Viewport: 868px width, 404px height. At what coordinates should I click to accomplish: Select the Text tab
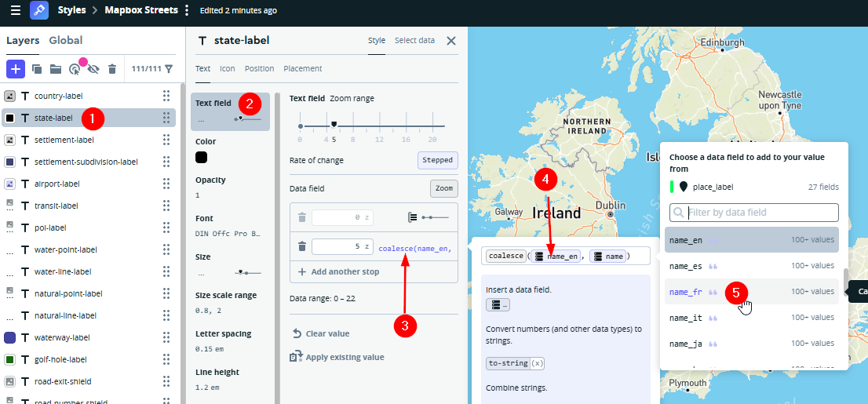(x=203, y=68)
